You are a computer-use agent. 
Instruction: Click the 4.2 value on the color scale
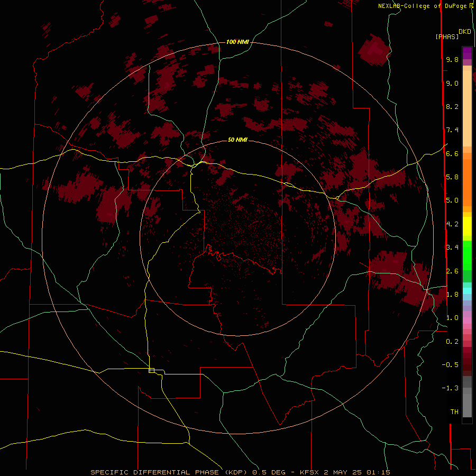452,224
